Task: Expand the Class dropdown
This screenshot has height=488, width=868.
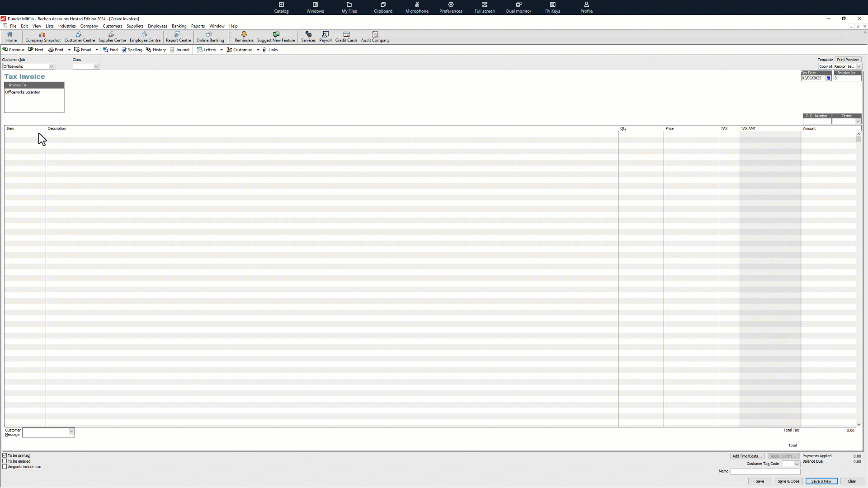Action: [x=96, y=66]
